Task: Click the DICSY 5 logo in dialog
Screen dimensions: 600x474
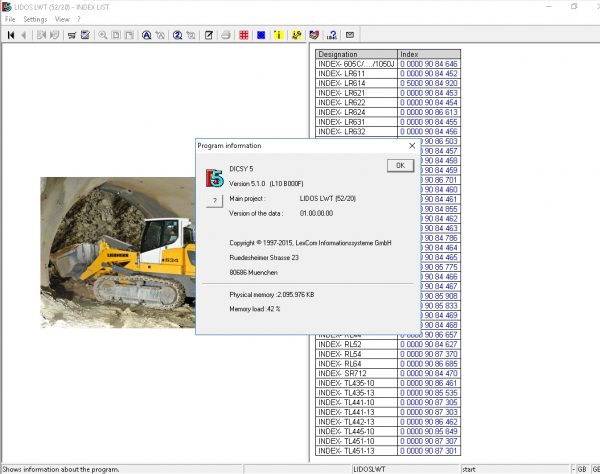Action: click(x=215, y=178)
